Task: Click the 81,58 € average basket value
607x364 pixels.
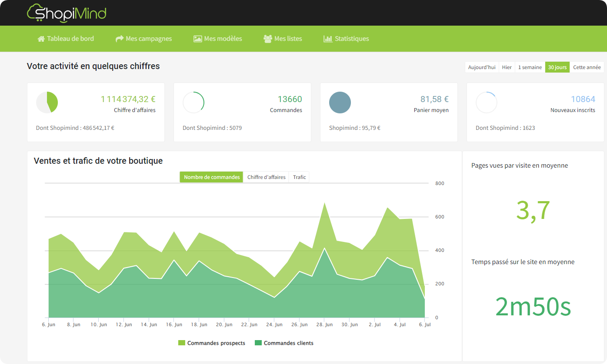Action: (x=434, y=99)
